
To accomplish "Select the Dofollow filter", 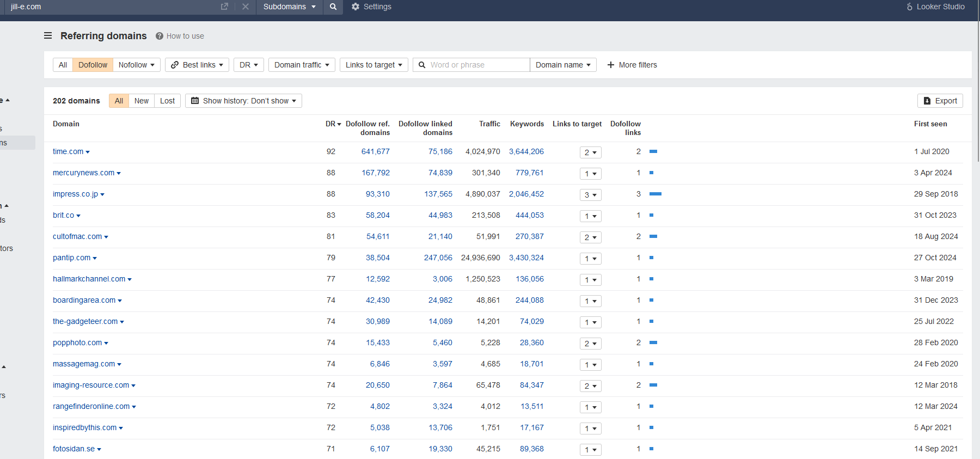I will pos(93,65).
